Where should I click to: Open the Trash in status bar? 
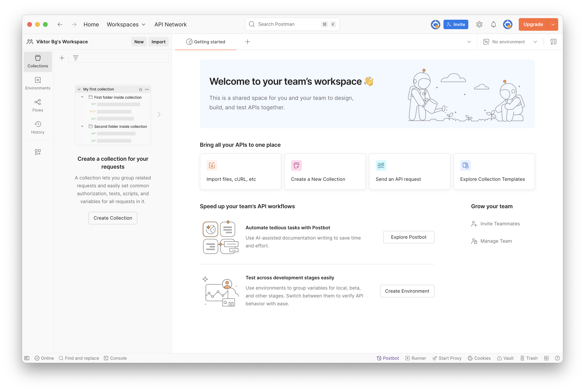tap(529, 358)
